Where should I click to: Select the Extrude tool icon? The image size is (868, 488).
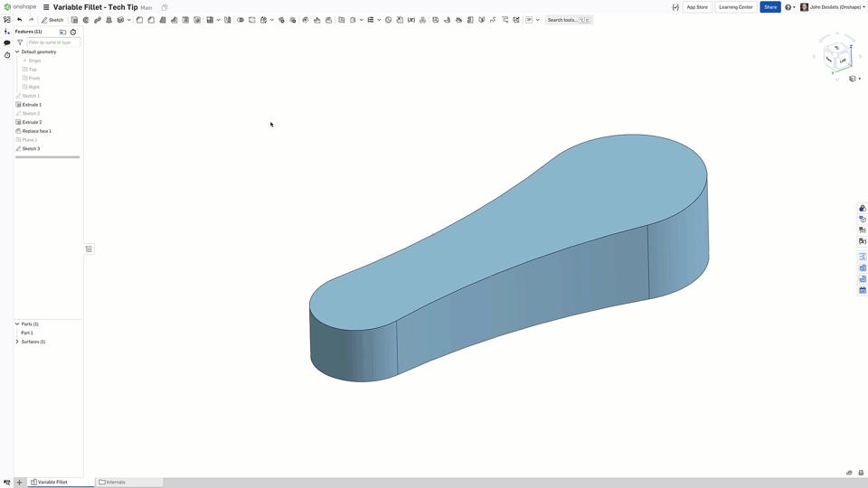74,20
